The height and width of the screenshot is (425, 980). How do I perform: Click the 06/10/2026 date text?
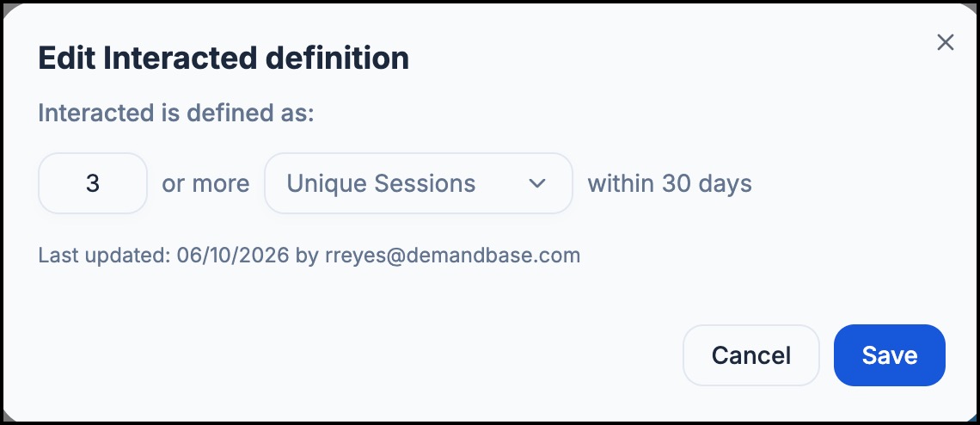coord(233,256)
